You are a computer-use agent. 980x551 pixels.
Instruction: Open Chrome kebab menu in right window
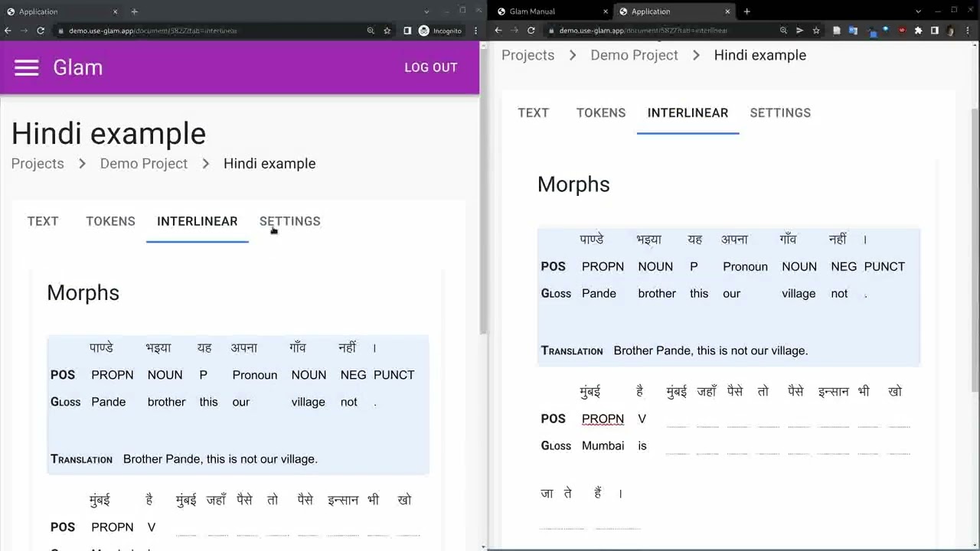tap(967, 31)
